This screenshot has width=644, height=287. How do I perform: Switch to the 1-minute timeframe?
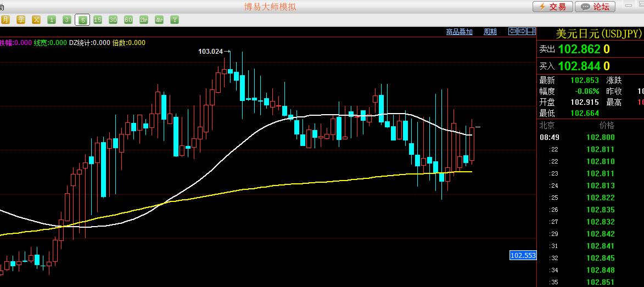point(52,20)
